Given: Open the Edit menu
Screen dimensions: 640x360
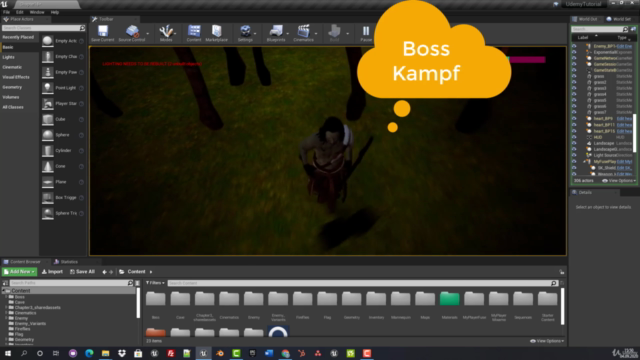Looking at the screenshot, I should 19,12.
